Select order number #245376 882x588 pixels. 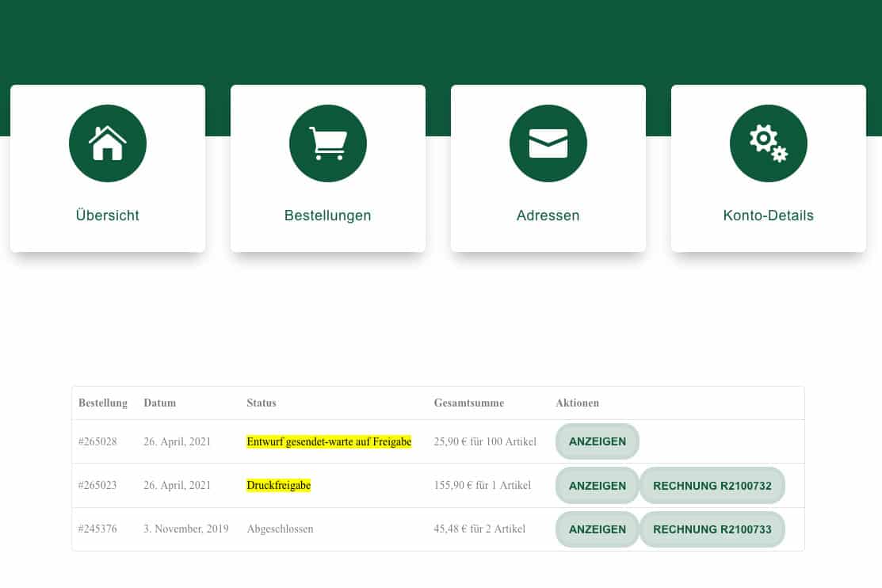click(x=97, y=529)
